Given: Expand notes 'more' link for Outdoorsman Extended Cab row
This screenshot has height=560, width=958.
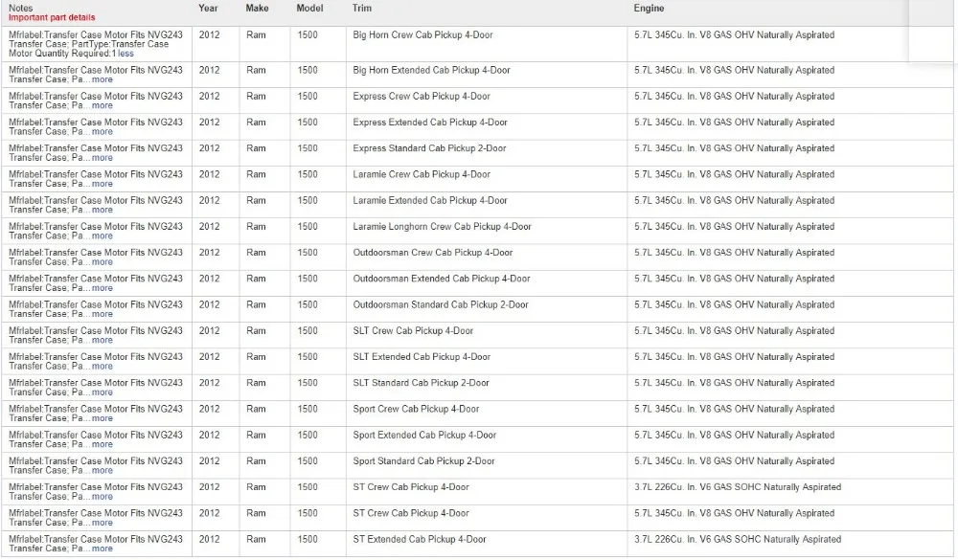Looking at the screenshot, I should click(103, 288).
